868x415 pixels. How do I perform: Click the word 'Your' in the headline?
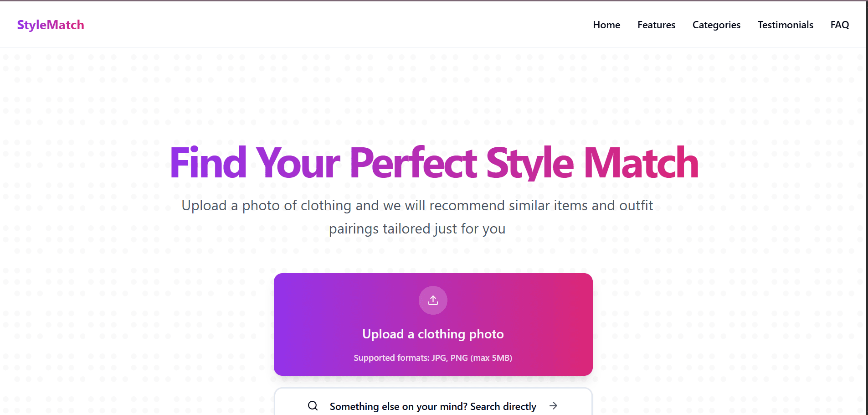click(x=298, y=163)
